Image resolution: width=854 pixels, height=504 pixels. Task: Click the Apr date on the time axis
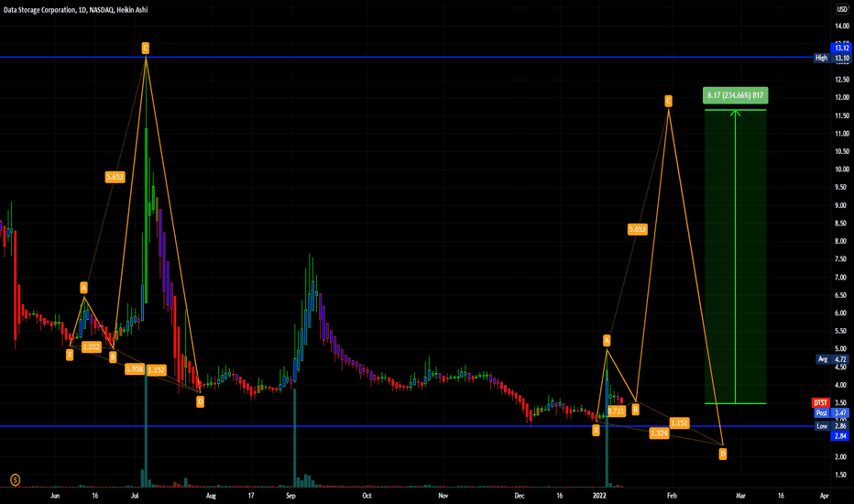point(825,496)
